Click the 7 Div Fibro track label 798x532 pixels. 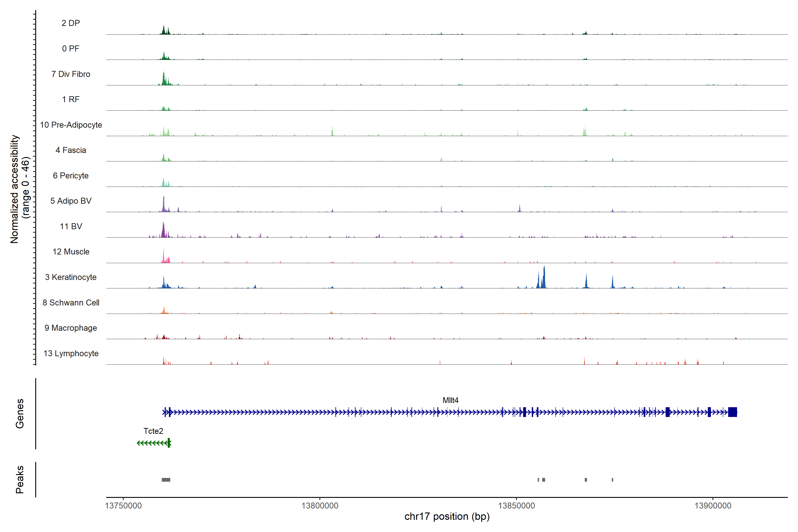point(70,74)
